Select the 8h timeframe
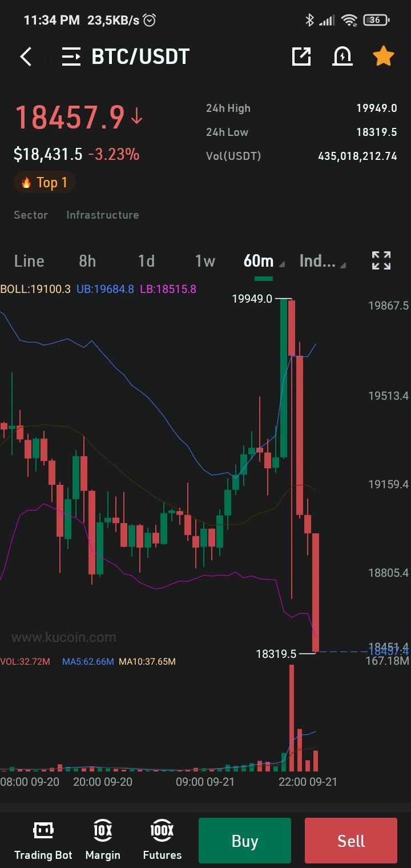This screenshot has width=411, height=868. click(87, 261)
